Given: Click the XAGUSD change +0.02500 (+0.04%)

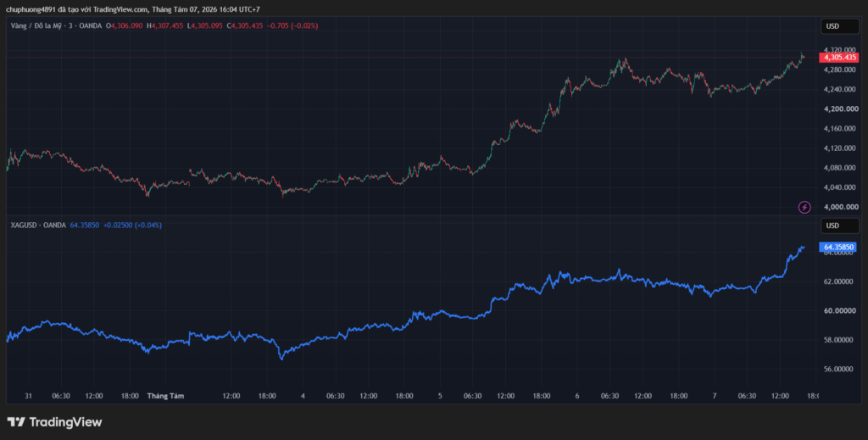Looking at the screenshot, I should [133, 226].
